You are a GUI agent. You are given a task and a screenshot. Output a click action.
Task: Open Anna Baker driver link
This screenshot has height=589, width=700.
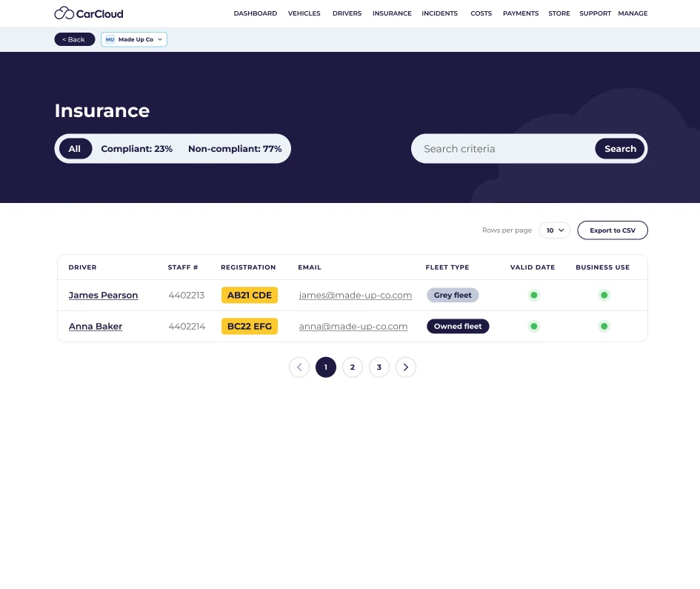pos(96,327)
